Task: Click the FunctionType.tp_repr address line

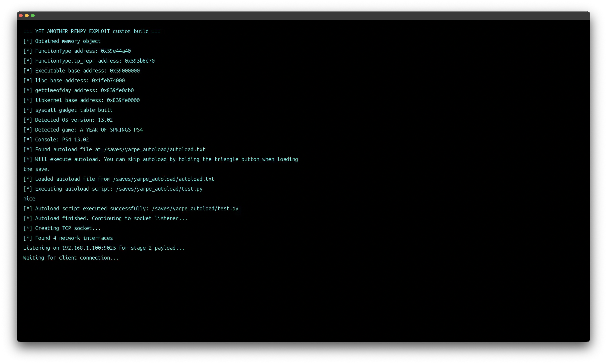Action: [x=89, y=61]
